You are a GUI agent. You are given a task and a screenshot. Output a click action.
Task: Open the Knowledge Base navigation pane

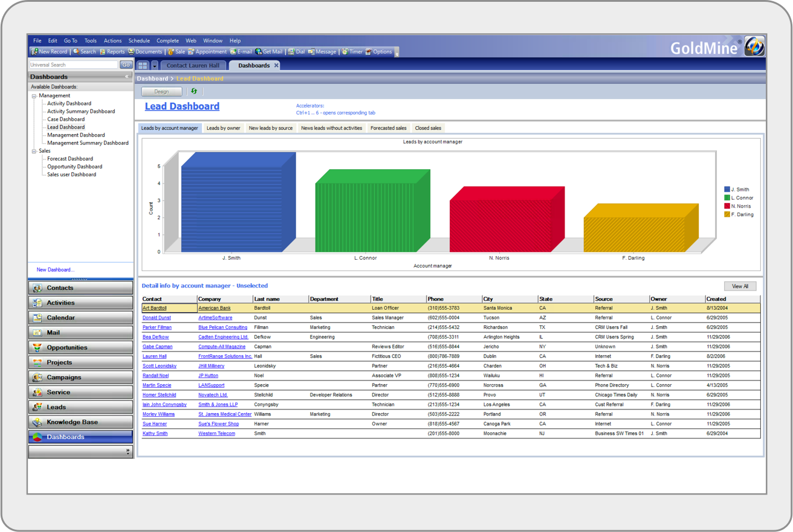[x=80, y=422]
